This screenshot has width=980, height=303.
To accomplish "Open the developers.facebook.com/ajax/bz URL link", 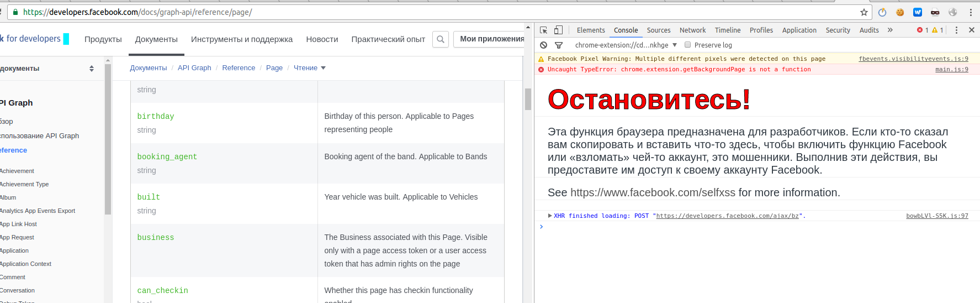I will (x=727, y=216).
